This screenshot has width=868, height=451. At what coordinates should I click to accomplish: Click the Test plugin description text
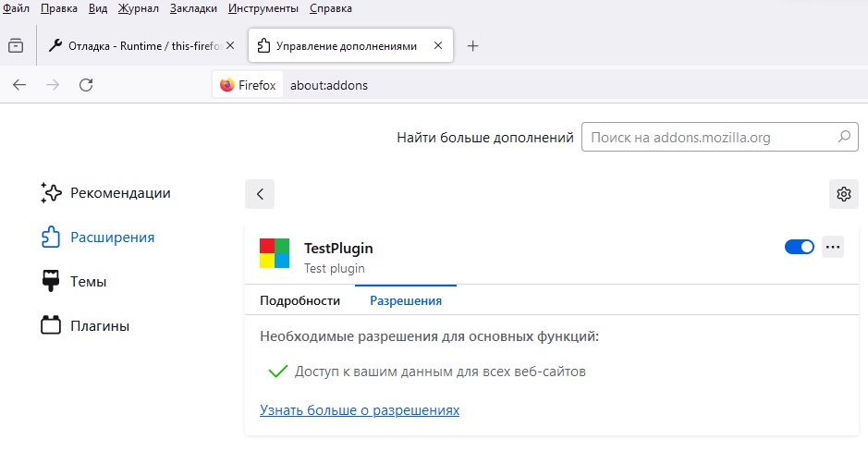(x=335, y=268)
